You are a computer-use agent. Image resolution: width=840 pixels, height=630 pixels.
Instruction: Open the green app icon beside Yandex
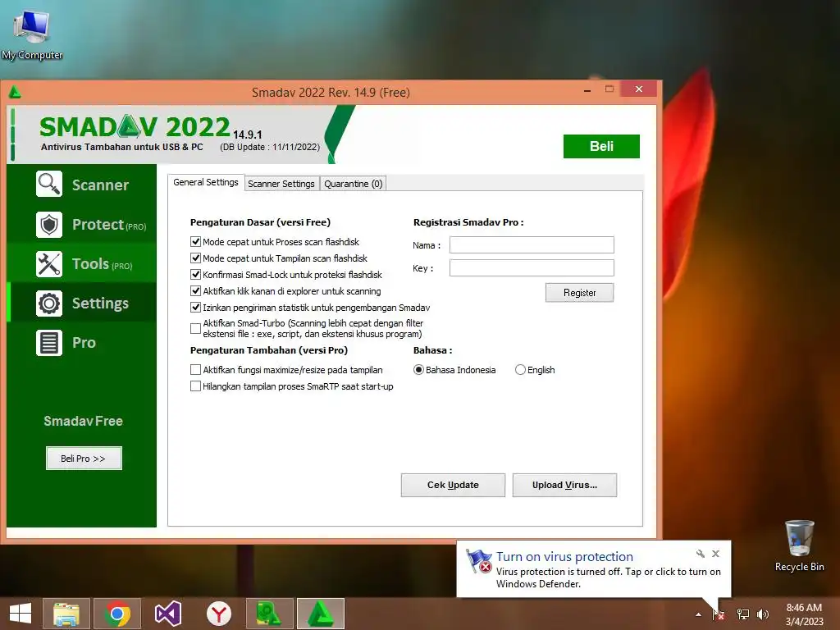click(269, 614)
